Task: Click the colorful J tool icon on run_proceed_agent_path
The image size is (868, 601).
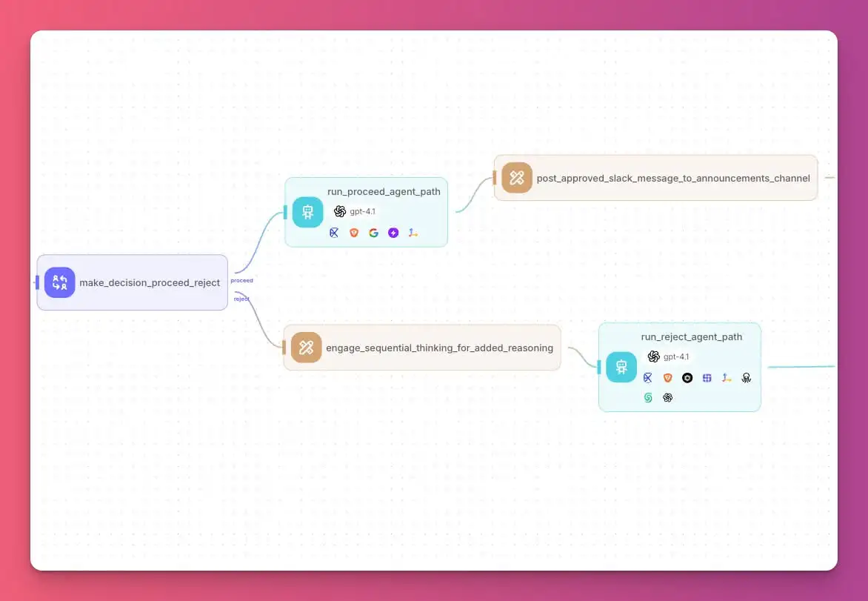Action: [413, 232]
